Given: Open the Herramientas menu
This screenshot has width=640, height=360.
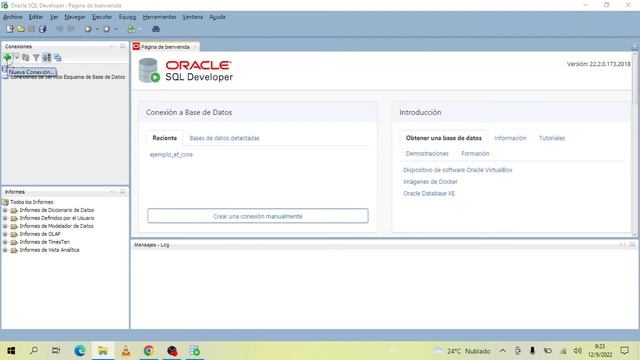Looking at the screenshot, I should pos(159,17).
